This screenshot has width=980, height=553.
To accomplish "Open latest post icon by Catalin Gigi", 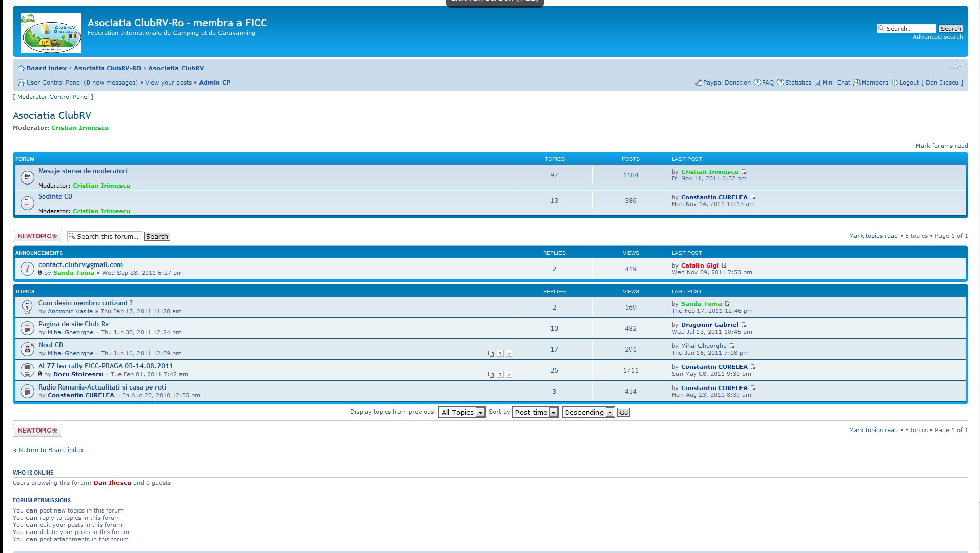I will point(724,265).
